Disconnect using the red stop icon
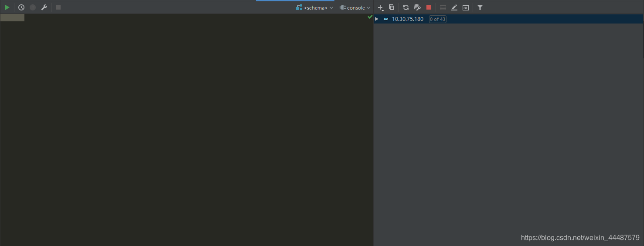 point(429,7)
